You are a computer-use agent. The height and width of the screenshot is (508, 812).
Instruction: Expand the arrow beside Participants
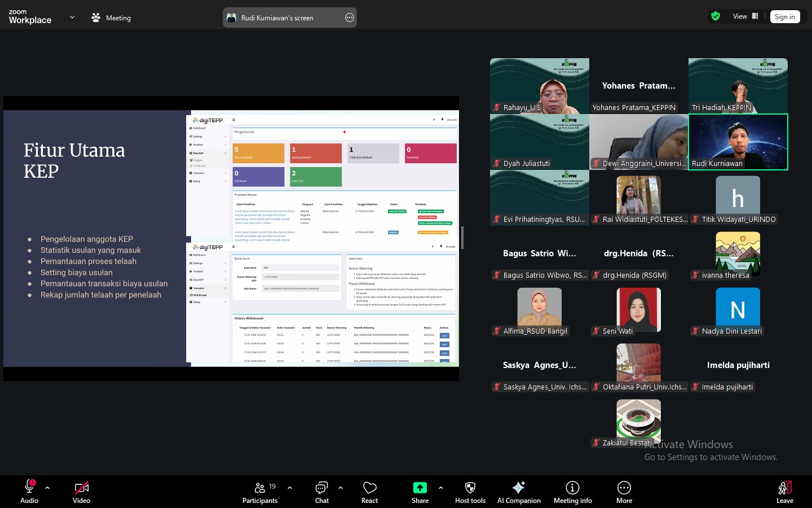(290, 488)
